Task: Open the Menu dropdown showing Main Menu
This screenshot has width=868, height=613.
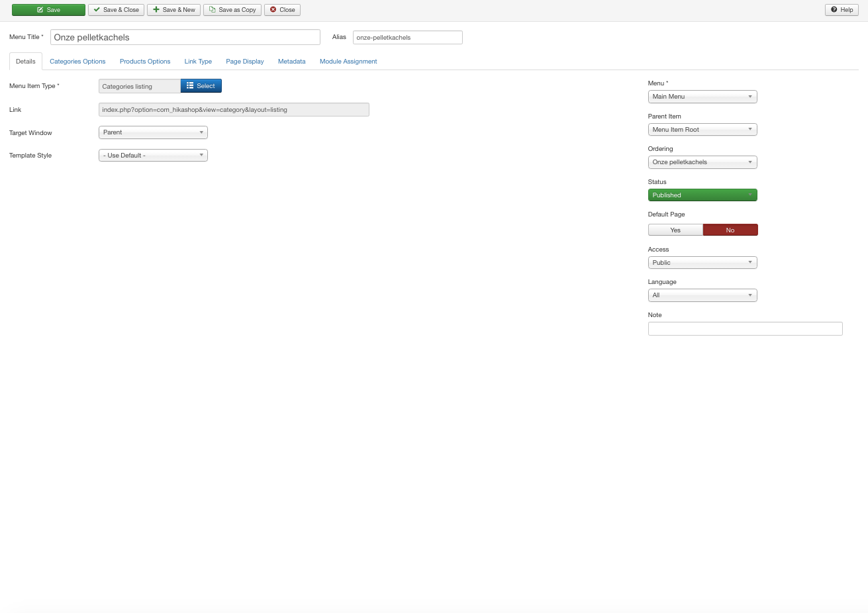Action: 702,97
